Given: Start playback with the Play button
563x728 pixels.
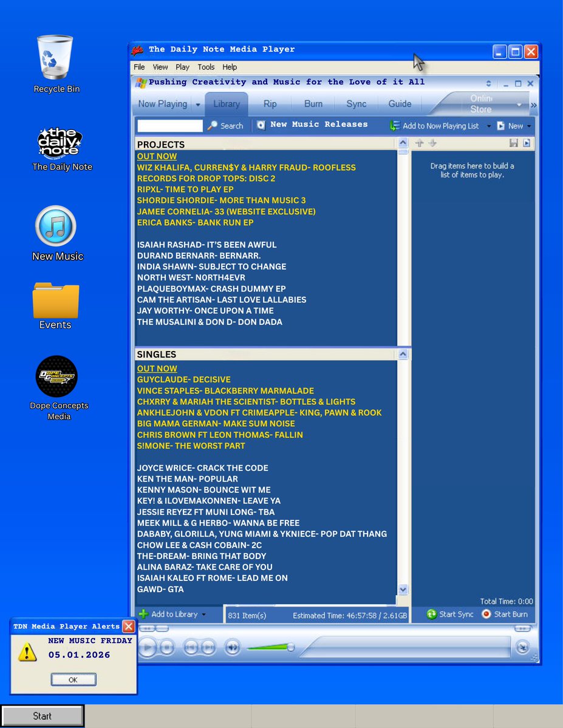Looking at the screenshot, I should click(x=147, y=647).
